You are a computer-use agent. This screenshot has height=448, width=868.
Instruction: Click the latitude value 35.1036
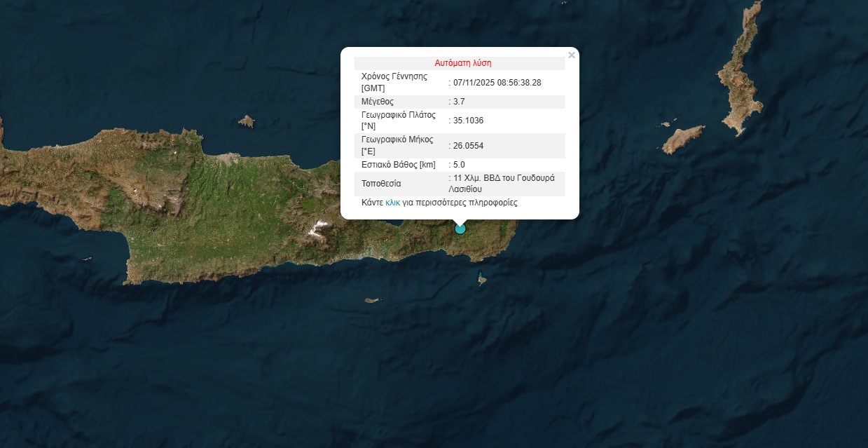click(468, 121)
